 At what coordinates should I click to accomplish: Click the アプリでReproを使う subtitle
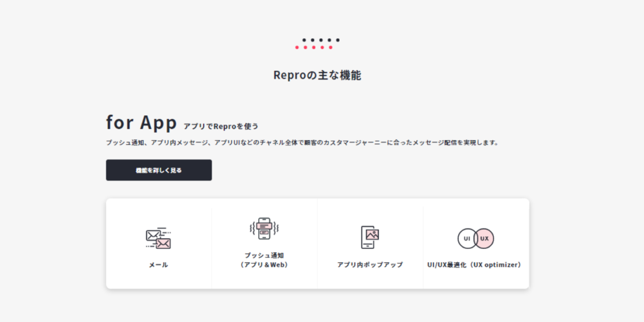(221, 127)
